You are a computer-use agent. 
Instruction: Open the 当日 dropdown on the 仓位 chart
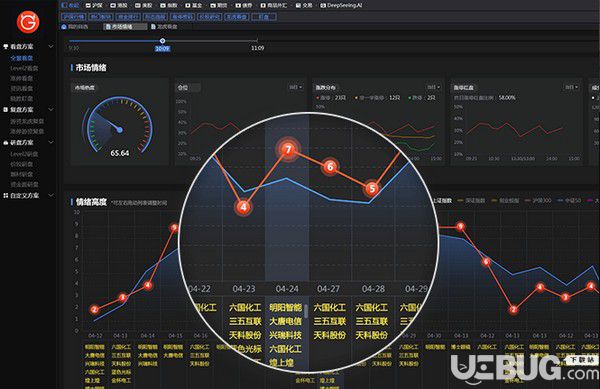[296, 87]
